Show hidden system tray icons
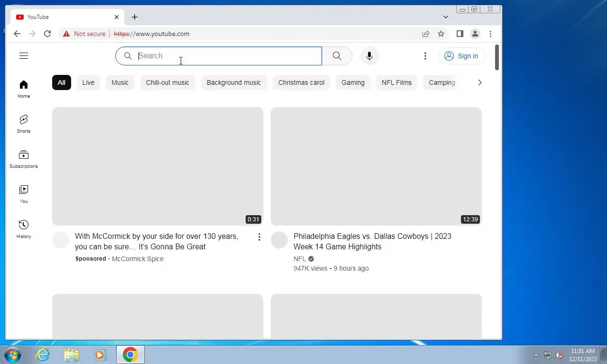 pos(536,355)
